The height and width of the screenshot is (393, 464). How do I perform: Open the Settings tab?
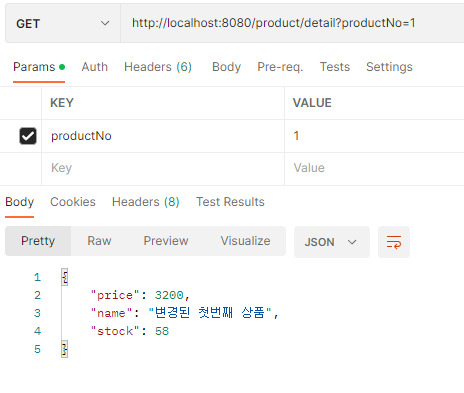[389, 67]
